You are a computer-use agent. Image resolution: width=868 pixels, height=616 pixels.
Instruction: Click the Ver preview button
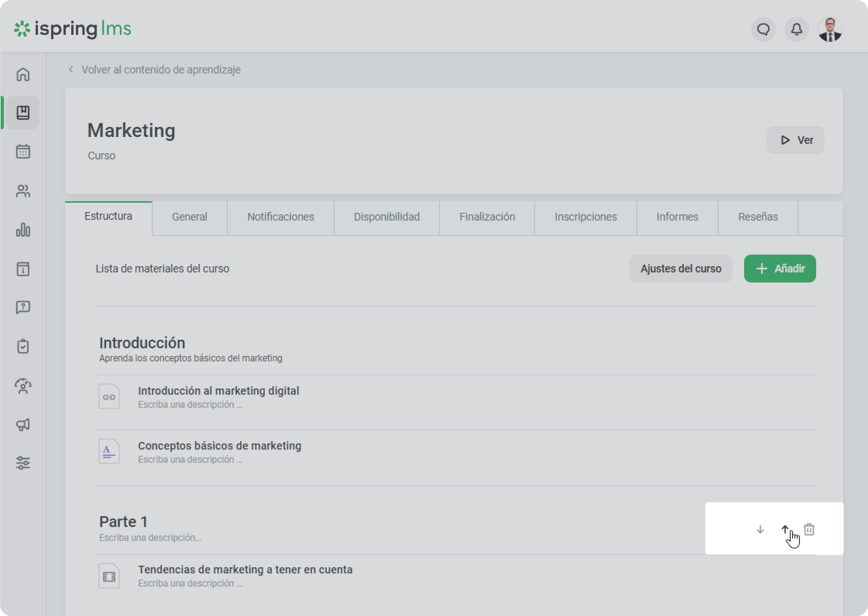(x=795, y=140)
